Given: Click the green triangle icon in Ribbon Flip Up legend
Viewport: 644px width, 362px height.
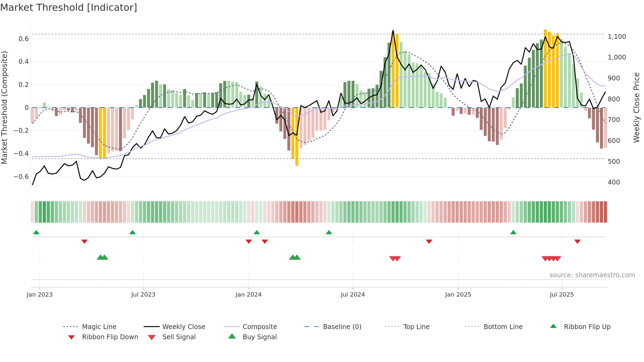Looking at the screenshot, I should coord(553,326).
